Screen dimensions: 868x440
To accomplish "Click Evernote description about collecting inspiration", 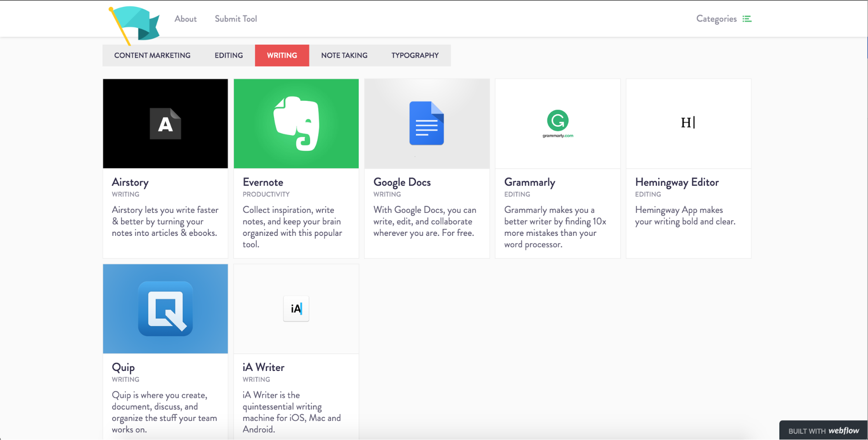I will coord(292,227).
